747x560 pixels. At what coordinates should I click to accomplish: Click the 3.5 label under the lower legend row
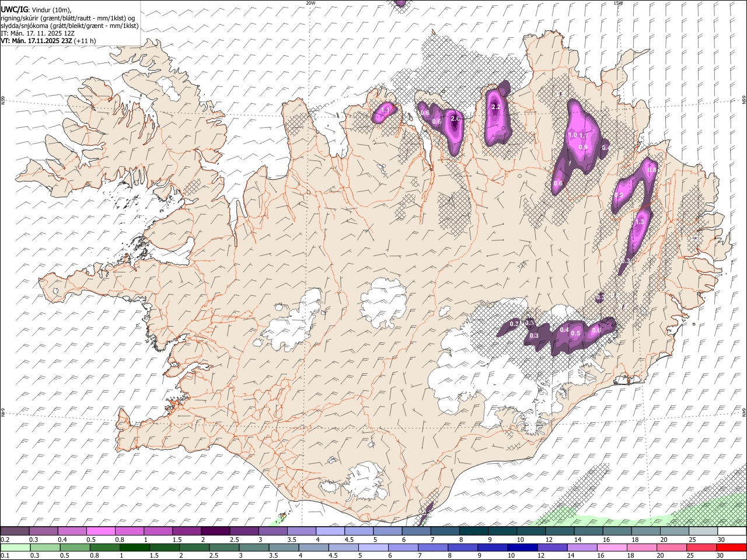click(x=274, y=555)
